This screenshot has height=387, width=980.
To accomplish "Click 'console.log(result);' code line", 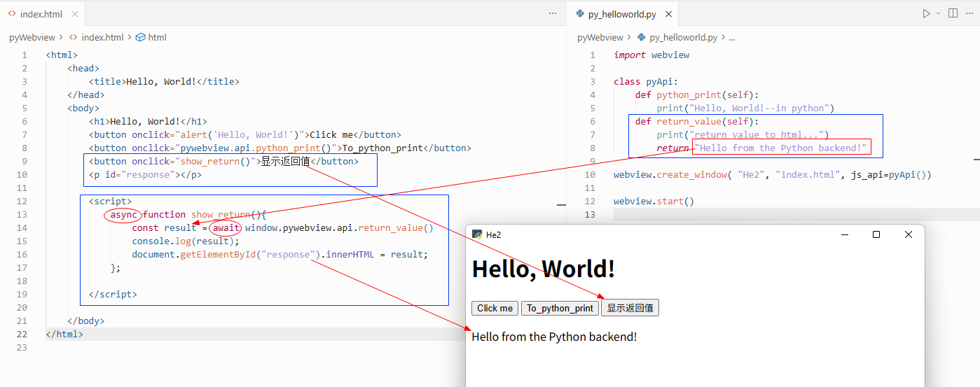I will (186, 241).
